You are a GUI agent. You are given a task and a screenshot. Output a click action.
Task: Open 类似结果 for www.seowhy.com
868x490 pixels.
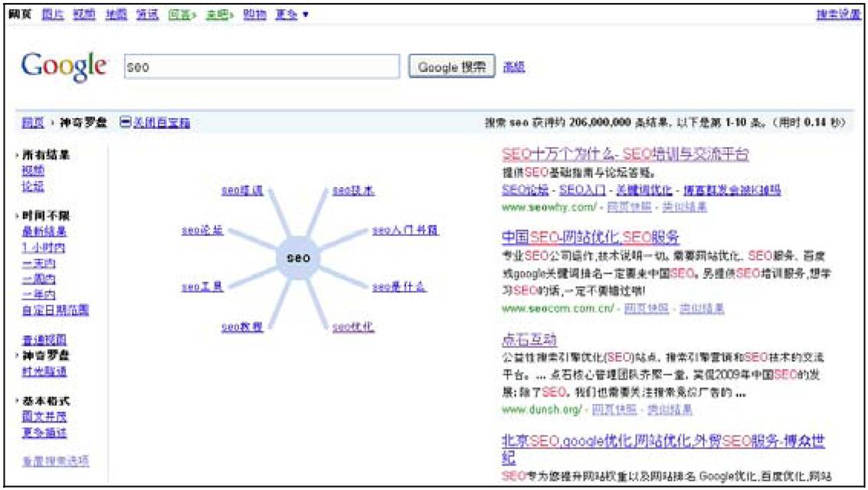coord(684,207)
